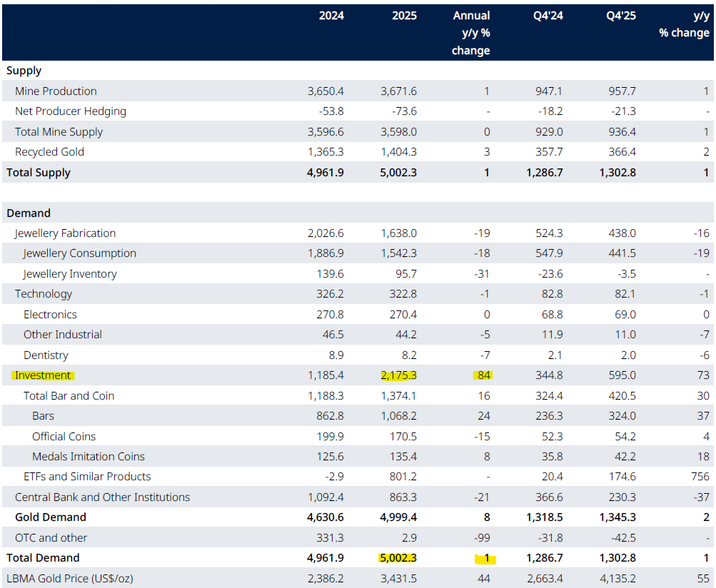Screen dimensions: 716x588
Task: Select the Recycled Gold row label
Action: click(49, 152)
